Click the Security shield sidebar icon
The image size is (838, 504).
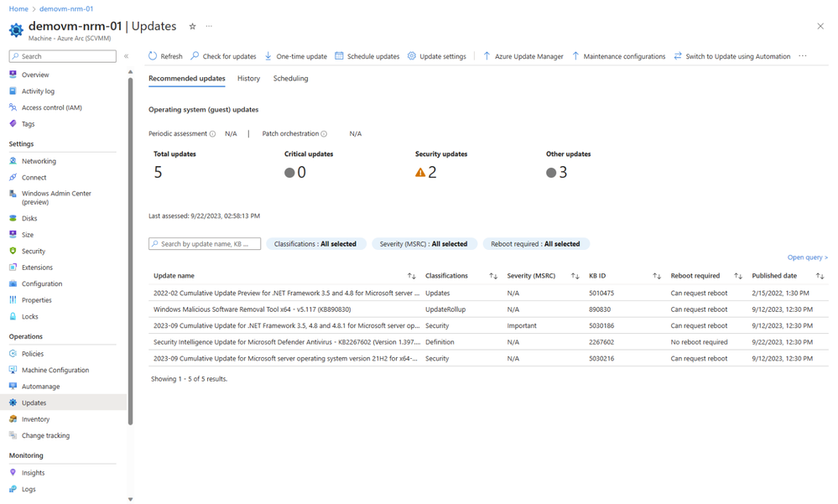pyautogui.click(x=13, y=251)
